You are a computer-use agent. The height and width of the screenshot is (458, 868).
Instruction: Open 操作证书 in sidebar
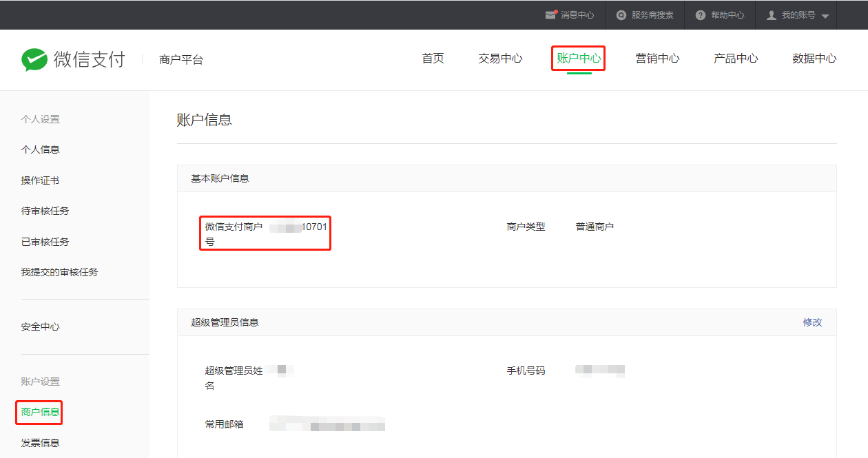click(x=40, y=180)
